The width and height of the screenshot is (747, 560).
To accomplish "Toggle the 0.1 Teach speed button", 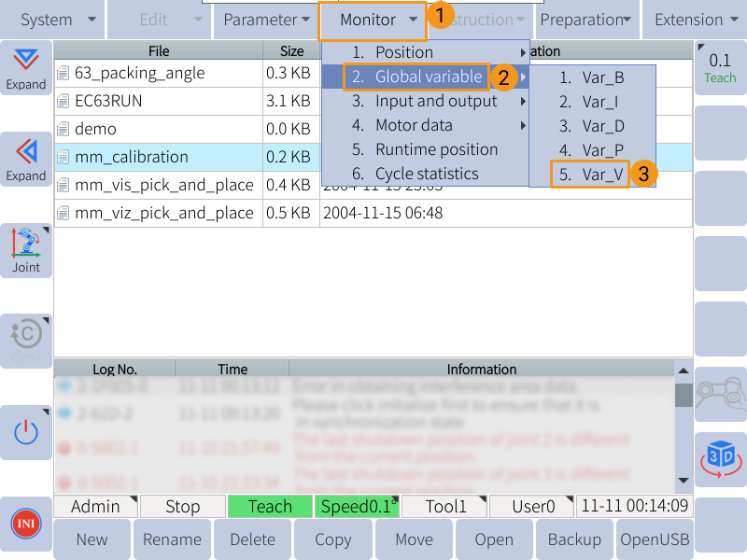I will pyautogui.click(x=720, y=67).
